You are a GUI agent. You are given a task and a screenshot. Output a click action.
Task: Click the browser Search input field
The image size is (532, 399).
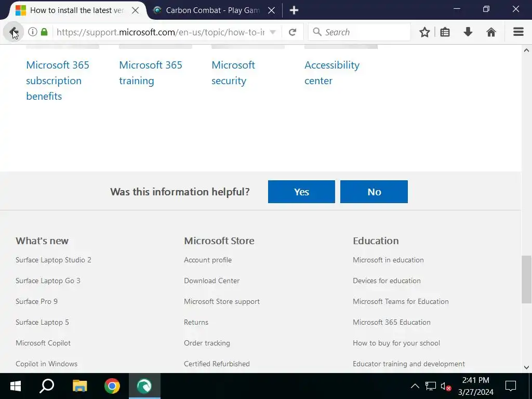(x=360, y=32)
